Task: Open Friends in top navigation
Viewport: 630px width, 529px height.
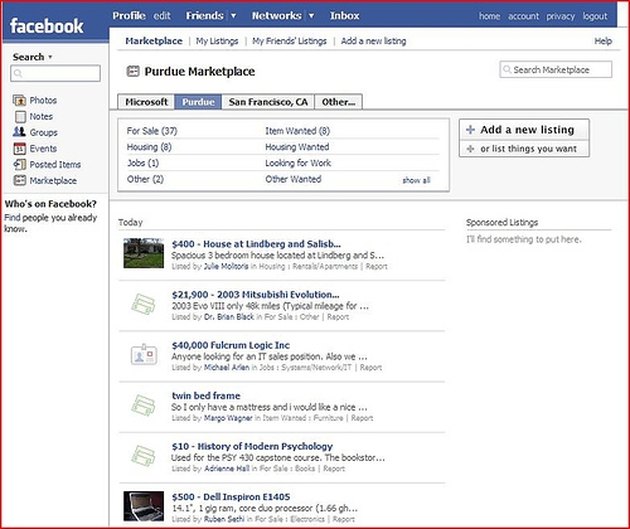Action: point(205,16)
